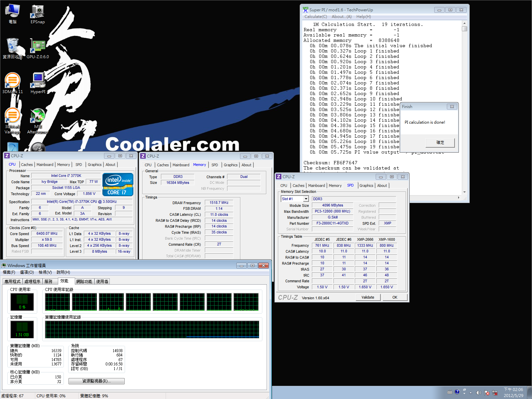Click the Part Number field F3-2800C11-4GTXD
Viewport: 532px width, 399px height.
[x=332, y=223]
